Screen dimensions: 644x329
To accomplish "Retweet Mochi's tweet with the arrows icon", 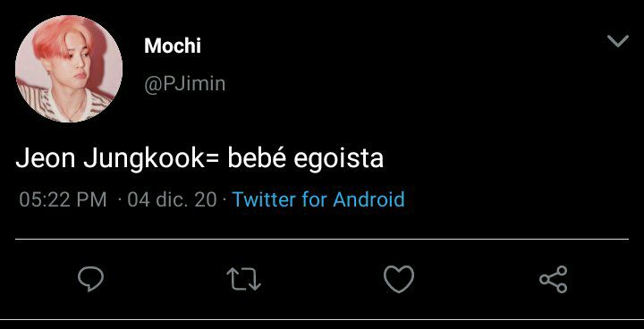I will tap(244, 279).
